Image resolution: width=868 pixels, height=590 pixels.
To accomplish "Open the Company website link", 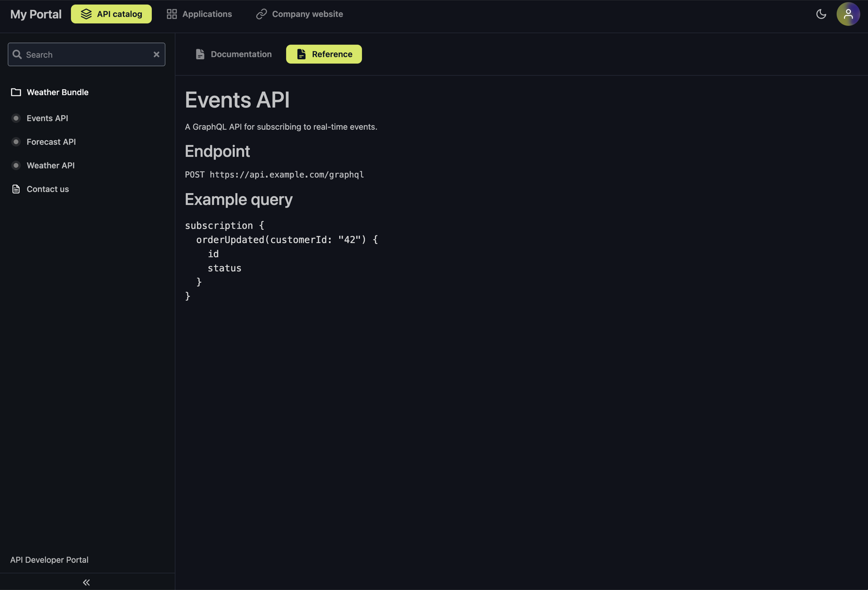I will point(299,14).
